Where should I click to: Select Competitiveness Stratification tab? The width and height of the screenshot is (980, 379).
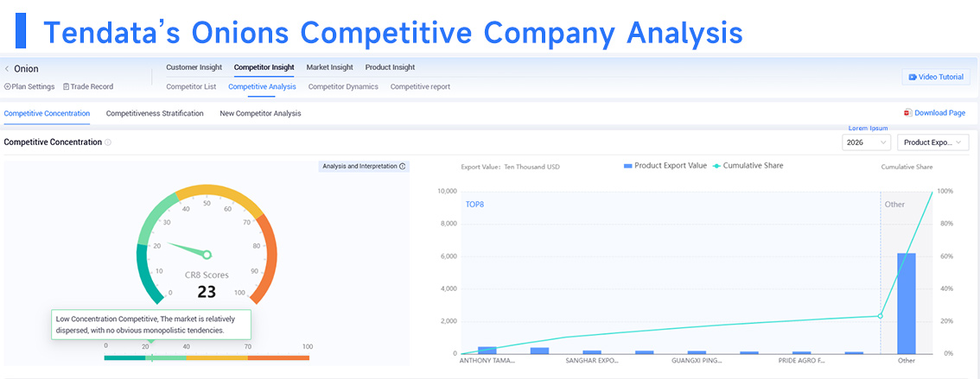coord(155,114)
